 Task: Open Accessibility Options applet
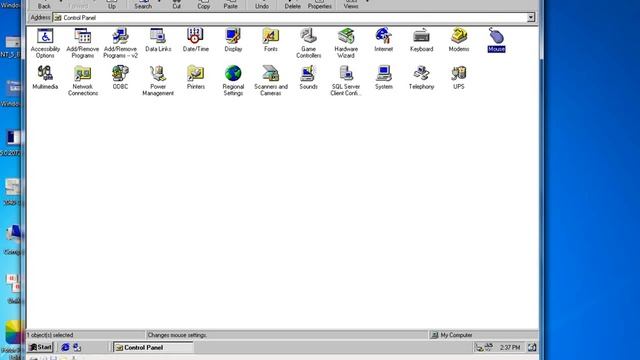tap(45, 43)
